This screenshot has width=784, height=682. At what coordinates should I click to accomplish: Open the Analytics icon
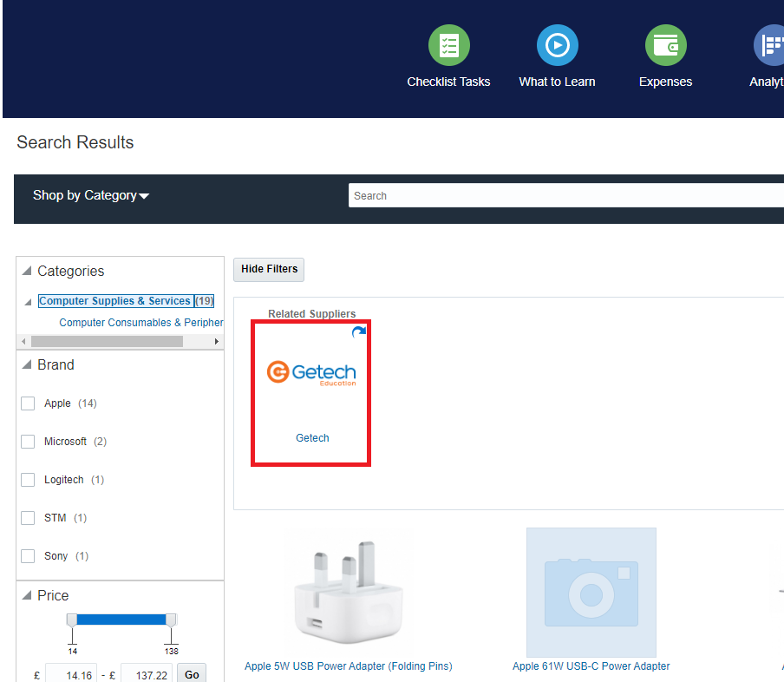click(769, 45)
